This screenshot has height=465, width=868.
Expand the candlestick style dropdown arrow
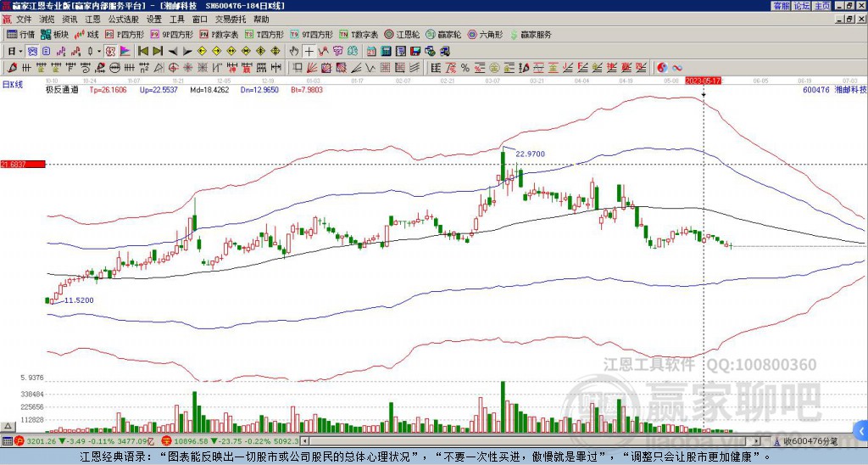(99, 51)
